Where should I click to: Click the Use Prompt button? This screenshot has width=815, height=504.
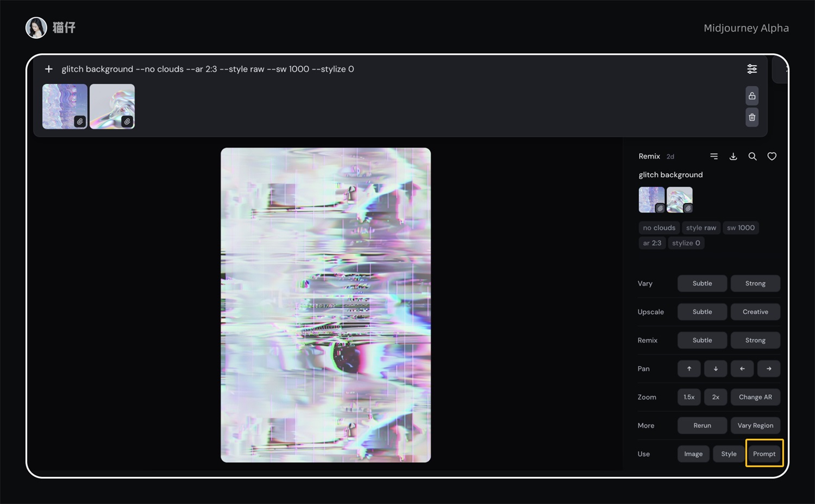[x=764, y=454]
